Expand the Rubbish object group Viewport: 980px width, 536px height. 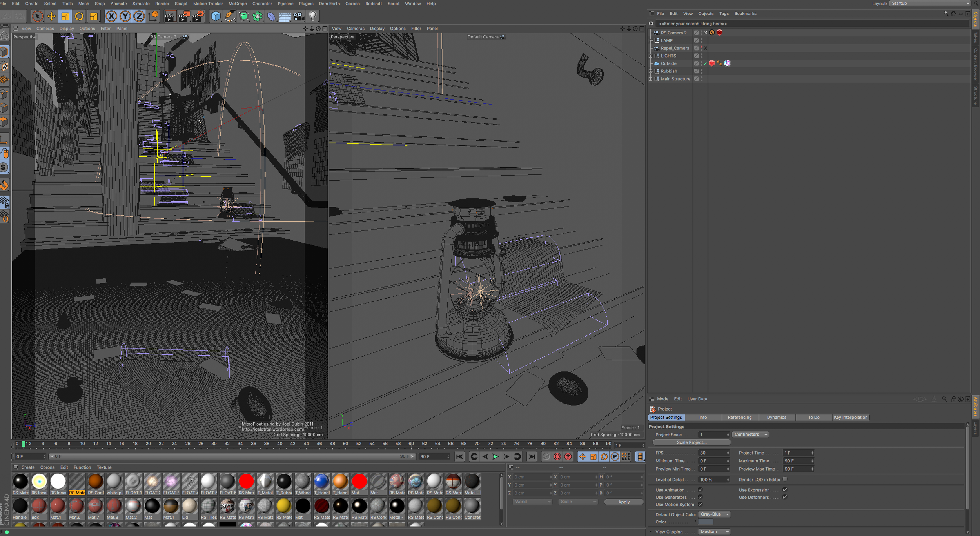click(651, 71)
